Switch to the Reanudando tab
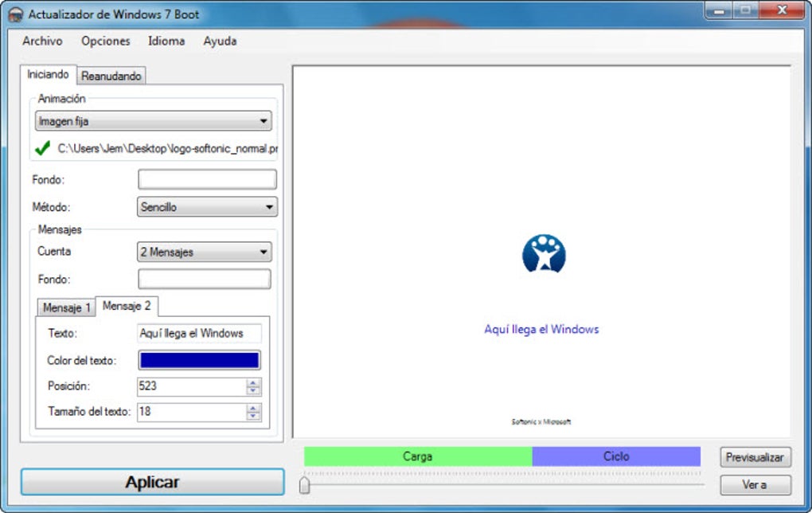812x513 pixels. click(x=111, y=76)
